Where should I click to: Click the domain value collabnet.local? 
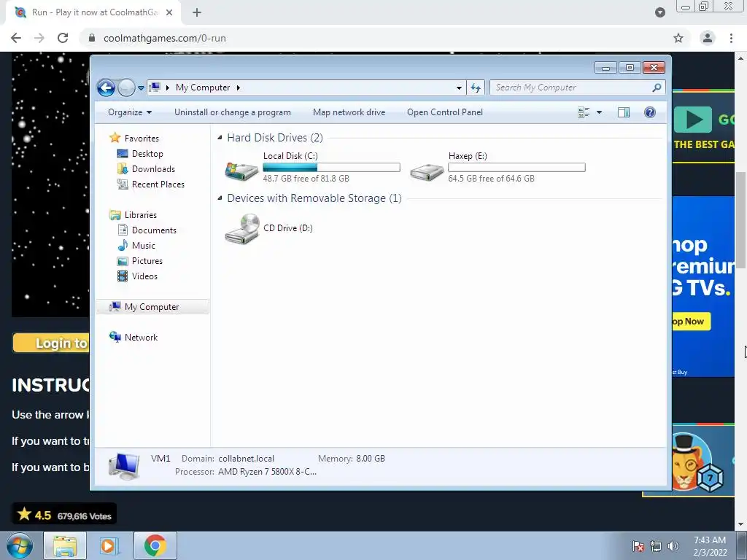247,459
